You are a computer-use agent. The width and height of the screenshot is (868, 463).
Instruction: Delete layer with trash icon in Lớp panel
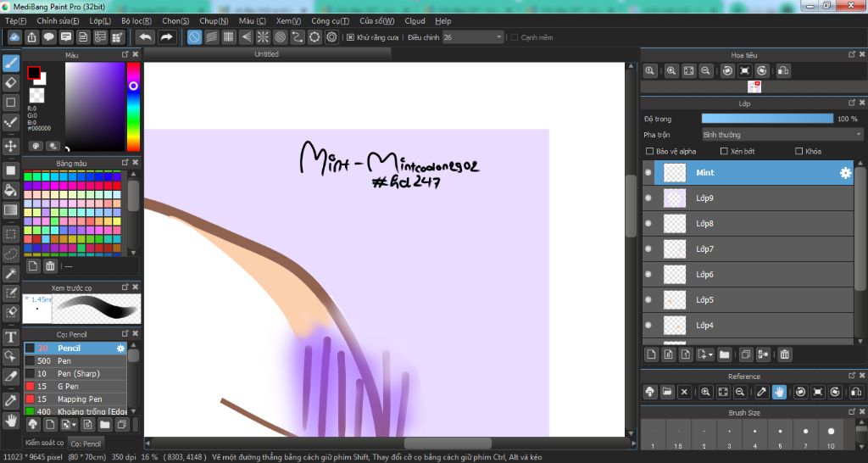[x=784, y=354]
